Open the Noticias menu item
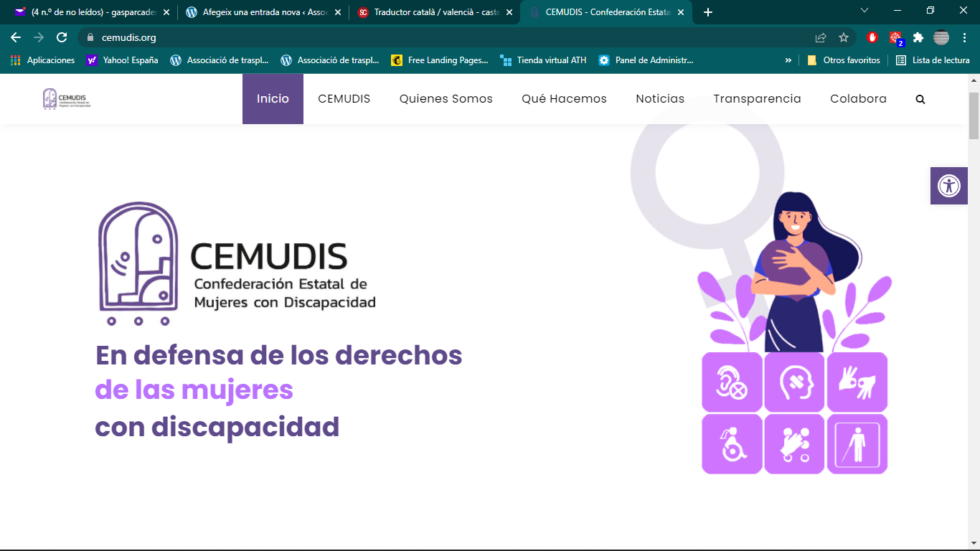 (660, 99)
